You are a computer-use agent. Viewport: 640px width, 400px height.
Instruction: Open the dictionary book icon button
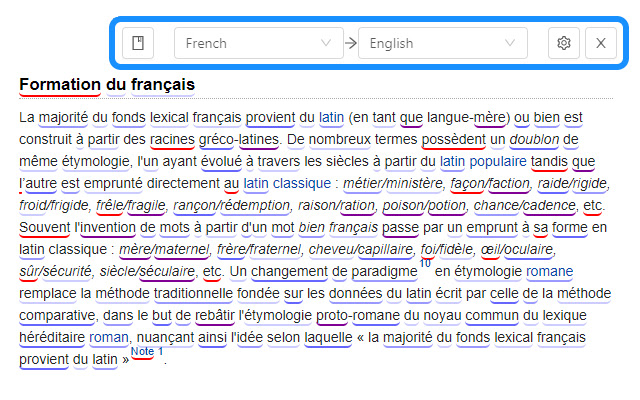point(138,43)
